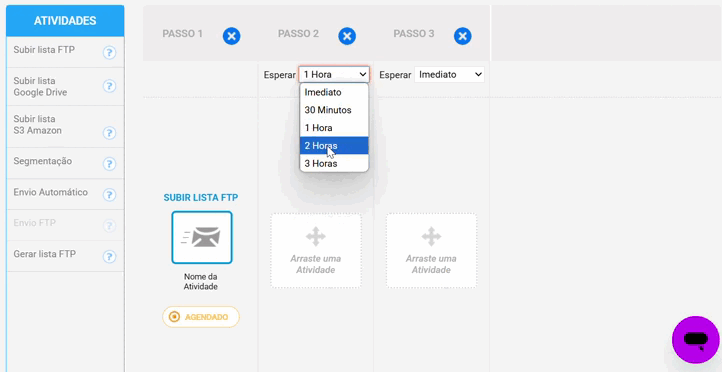Select the Envio Automático activity
Screen dimensions: 722x372
[65, 194]
